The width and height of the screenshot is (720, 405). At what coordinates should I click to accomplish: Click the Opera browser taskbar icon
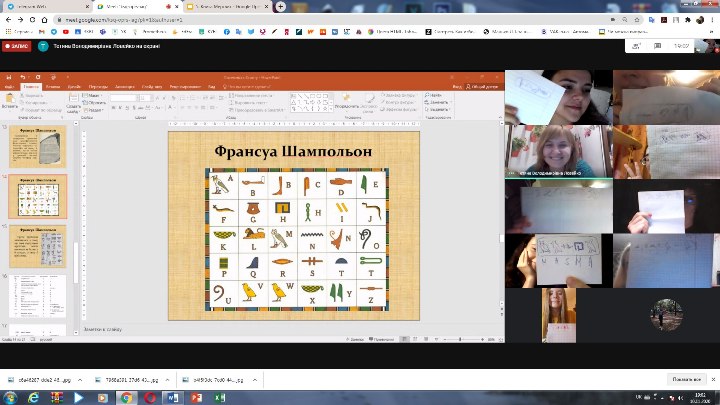click(150, 397)
